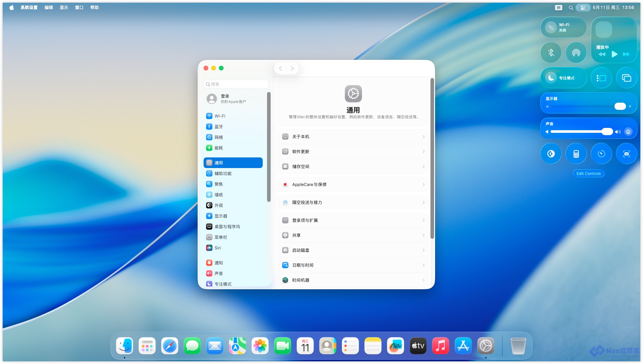This screenshot has width=643, height=364.
Task: Toggle Stage Manager in Control Center
Action: pyautogui.click(x=601, y=78)
